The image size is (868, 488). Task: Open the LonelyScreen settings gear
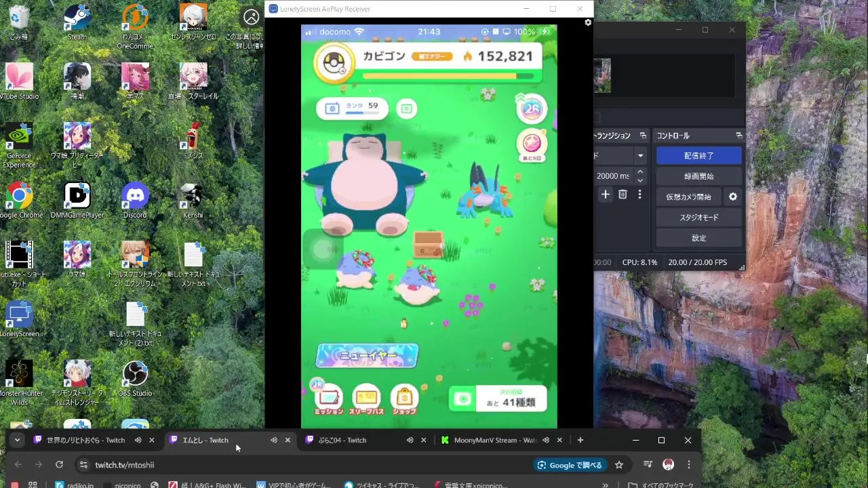pos(588,22)
